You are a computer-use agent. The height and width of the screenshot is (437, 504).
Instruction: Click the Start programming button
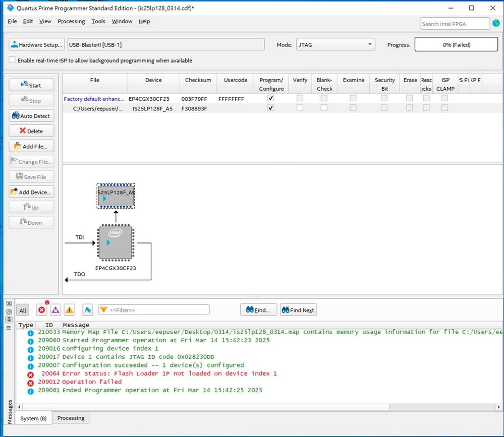31,85
